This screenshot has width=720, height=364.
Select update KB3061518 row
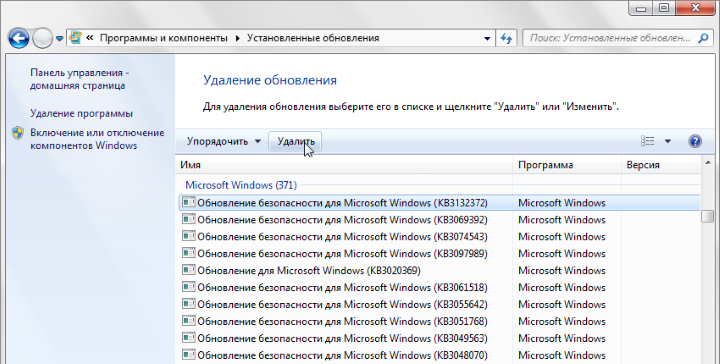pos(439,288)
